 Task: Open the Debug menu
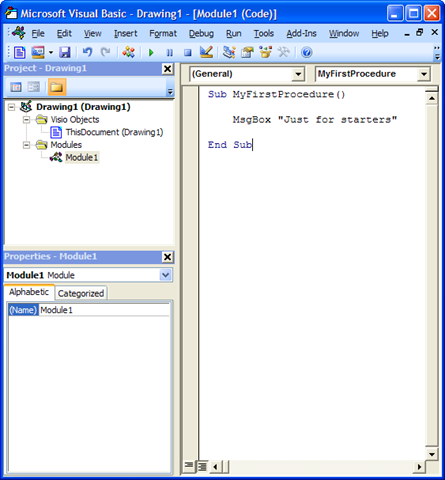coord(201,34)
